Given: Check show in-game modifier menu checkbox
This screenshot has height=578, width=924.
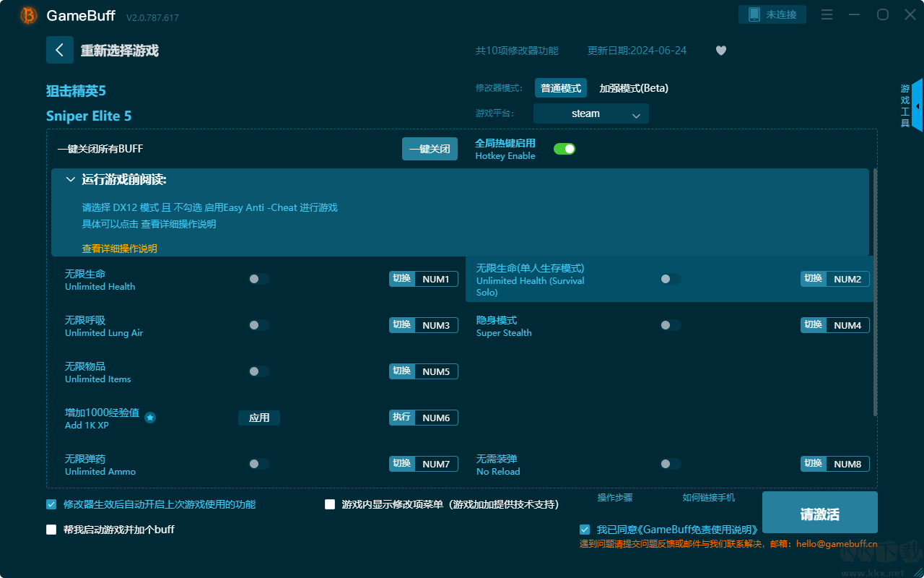Looking at the screenshot, I should coord(330,504).
